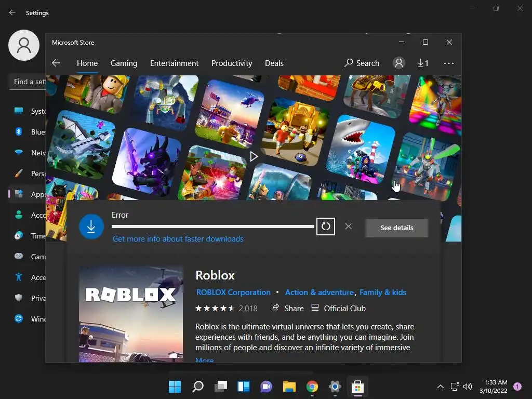Share the Roblox app
This screenshot has height=399, width=532.
(x=287, y=308)
